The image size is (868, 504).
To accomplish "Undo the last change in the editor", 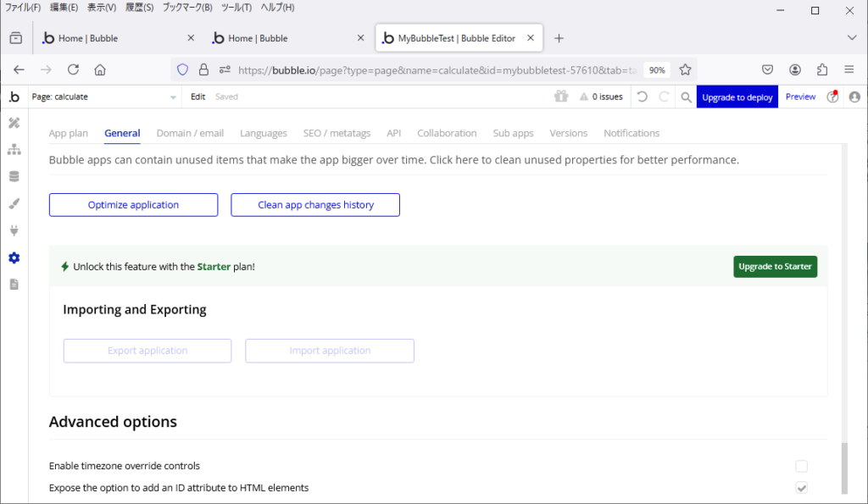I will [x=643, y=97].
